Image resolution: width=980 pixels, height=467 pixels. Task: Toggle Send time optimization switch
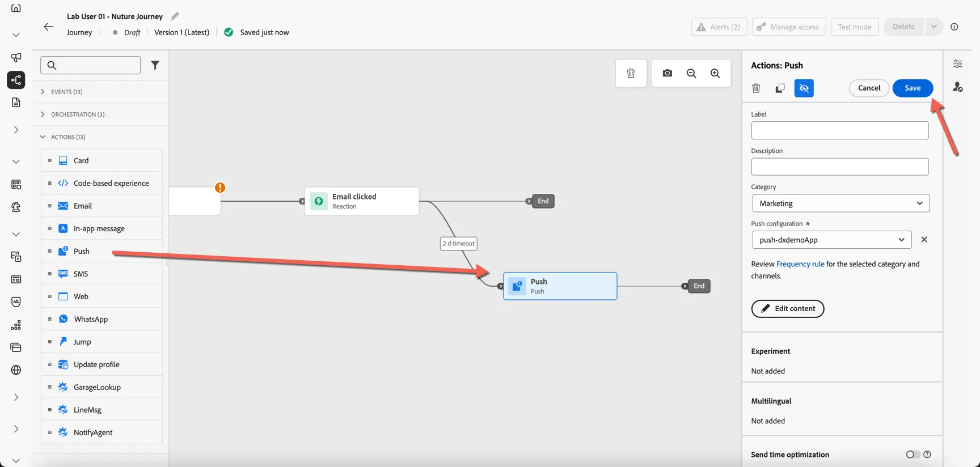(x=913, y=455)
